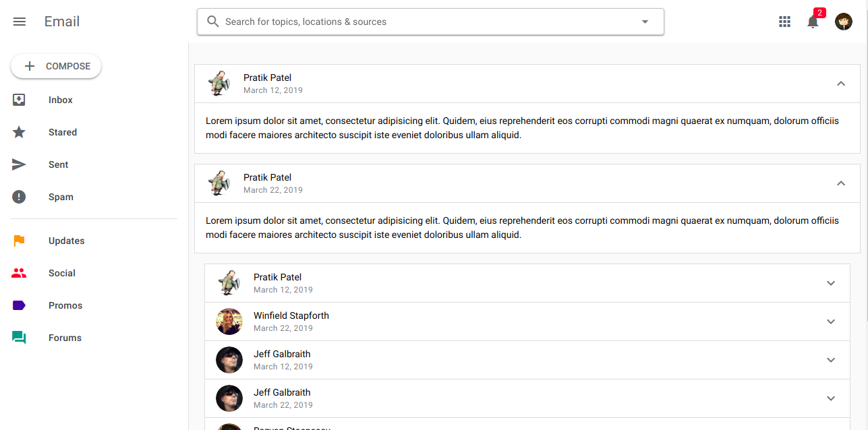Viewport: 868px width, 430px height.
Task: Click the Stared star icon
Action: coord(19,132)
